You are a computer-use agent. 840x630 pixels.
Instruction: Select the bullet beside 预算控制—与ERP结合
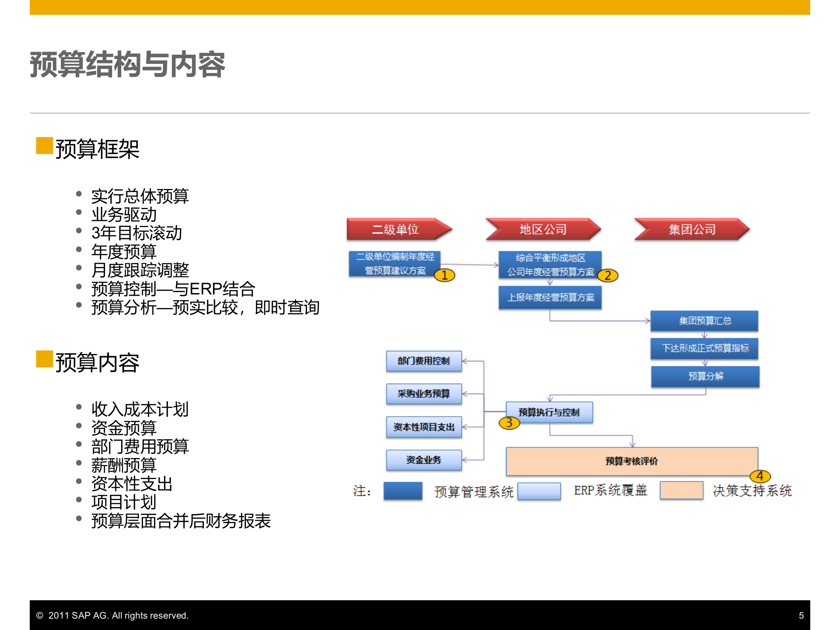click(x=79, y=285)
